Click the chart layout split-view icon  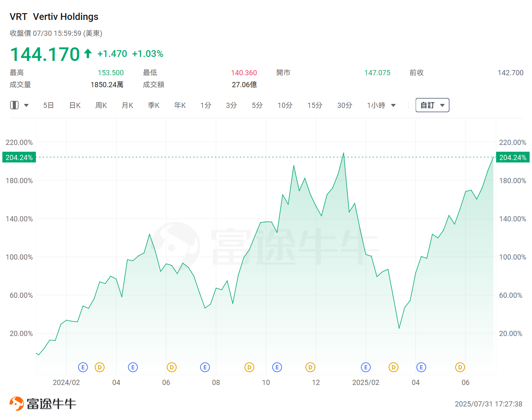(14, 105)
